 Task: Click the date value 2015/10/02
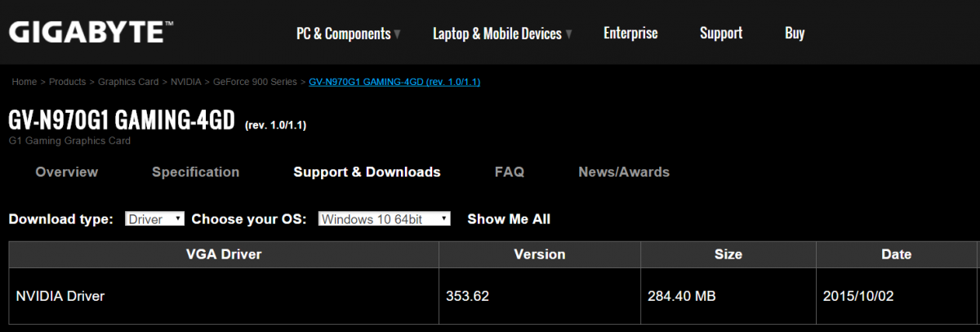click(x=858, y=296)
